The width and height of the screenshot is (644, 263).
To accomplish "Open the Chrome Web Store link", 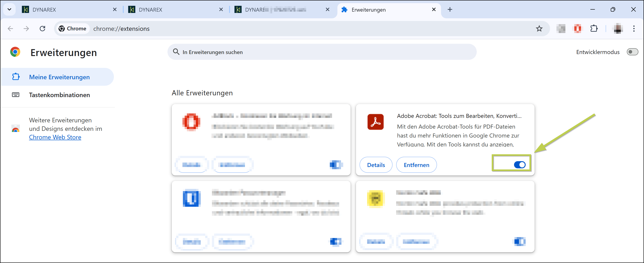I will (55, 137).
